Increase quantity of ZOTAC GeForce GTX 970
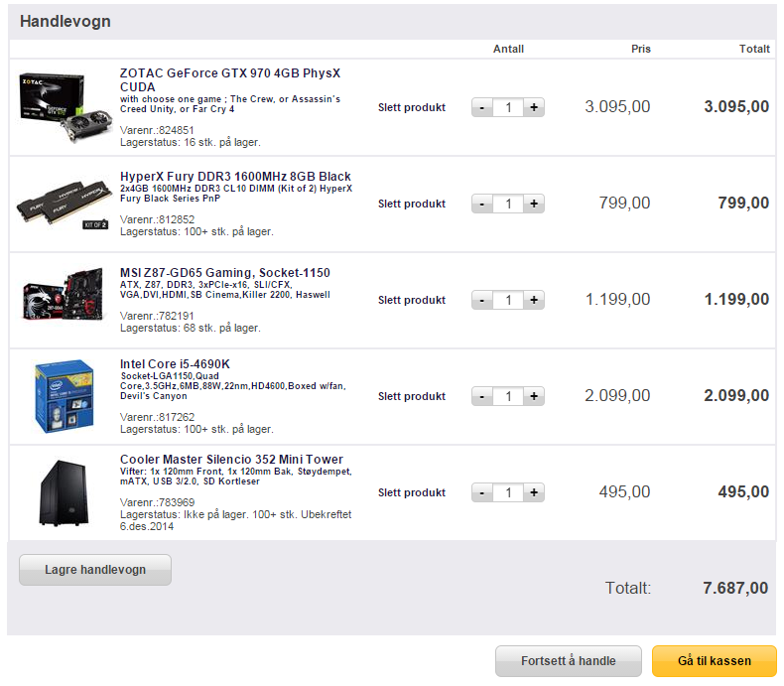Image resolution: width=784 pixels, height=686 pixels. coord(534,107)
